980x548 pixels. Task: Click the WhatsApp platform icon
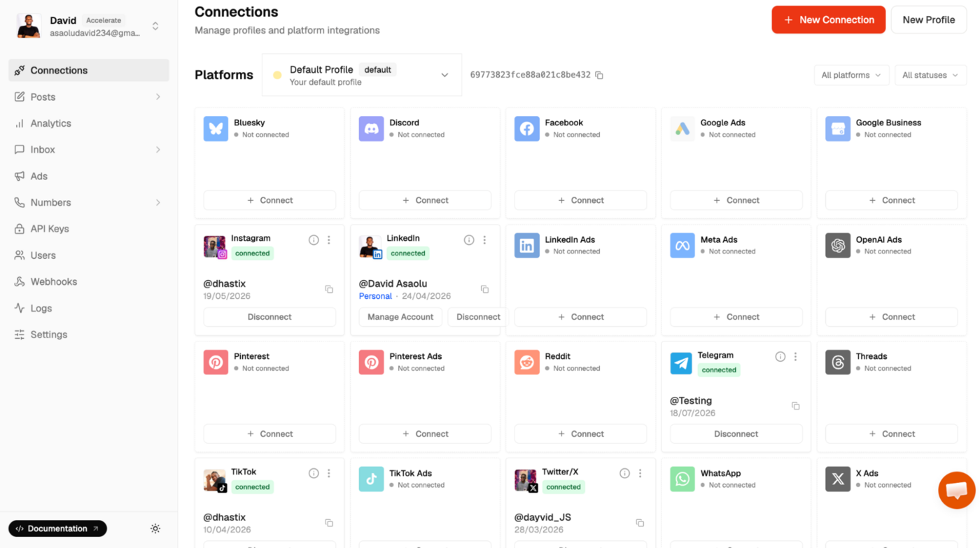coord(682,479)
